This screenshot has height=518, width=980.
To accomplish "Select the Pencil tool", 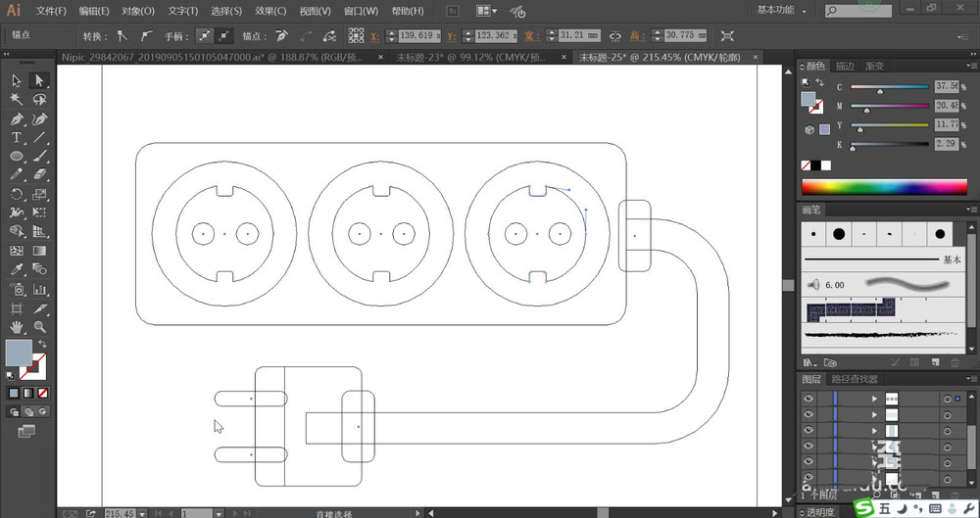I will pos(17,174).
